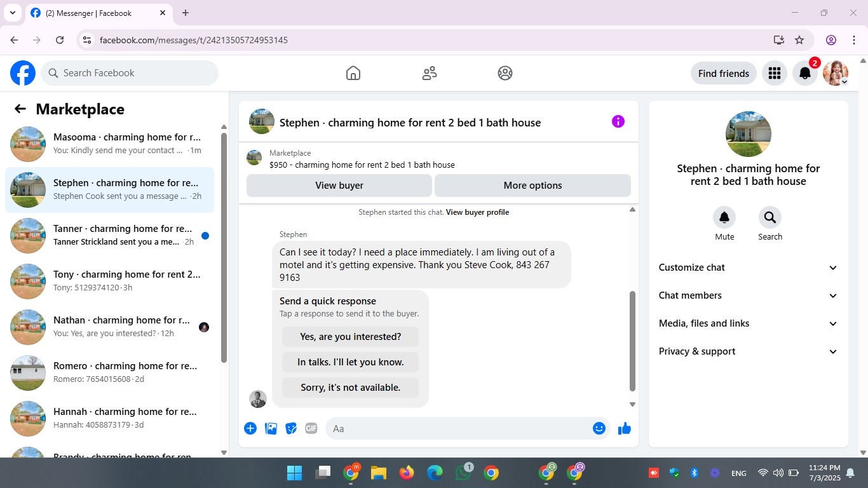Open the Home feed icon
This screenshot has width=868, height=488.
(353, 73)
